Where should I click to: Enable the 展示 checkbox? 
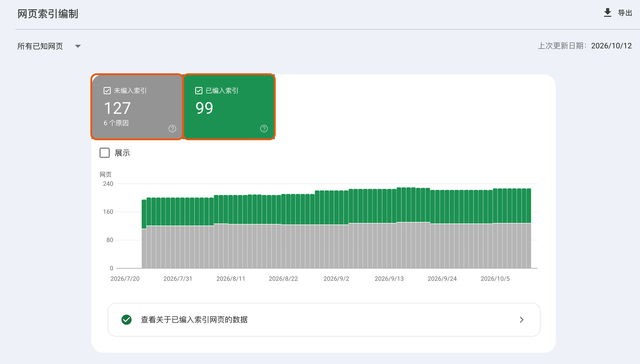[105, 153]
